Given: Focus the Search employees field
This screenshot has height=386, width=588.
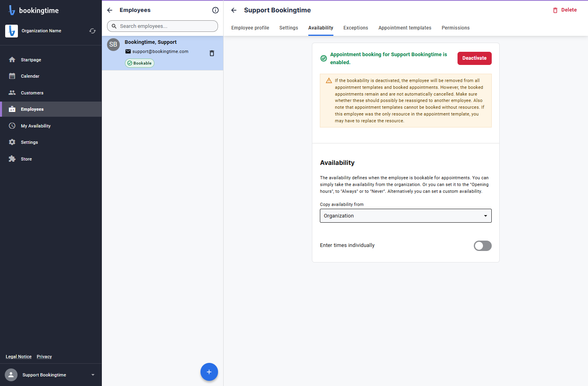Looking at the screenshot, I should 162,26.
